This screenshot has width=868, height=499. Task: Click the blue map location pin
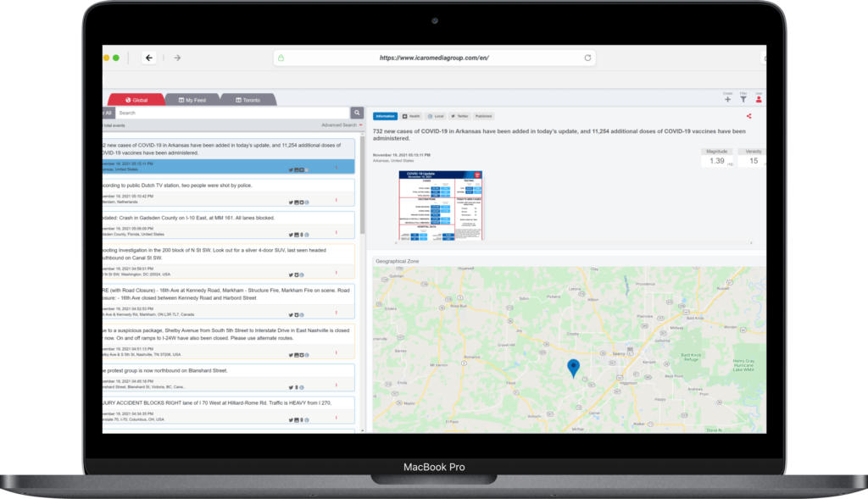click(x=573, y=367)
